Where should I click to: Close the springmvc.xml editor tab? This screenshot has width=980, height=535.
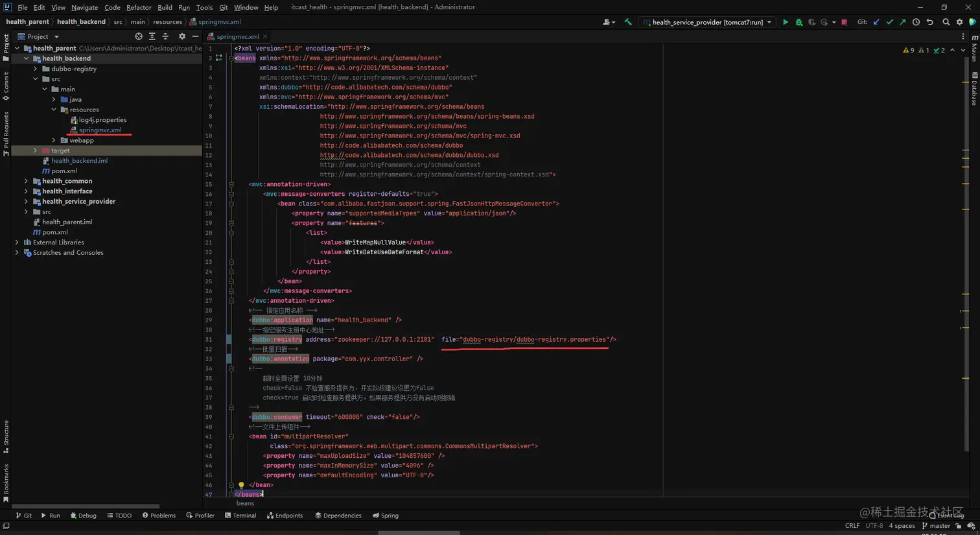(x=265, y=37)
